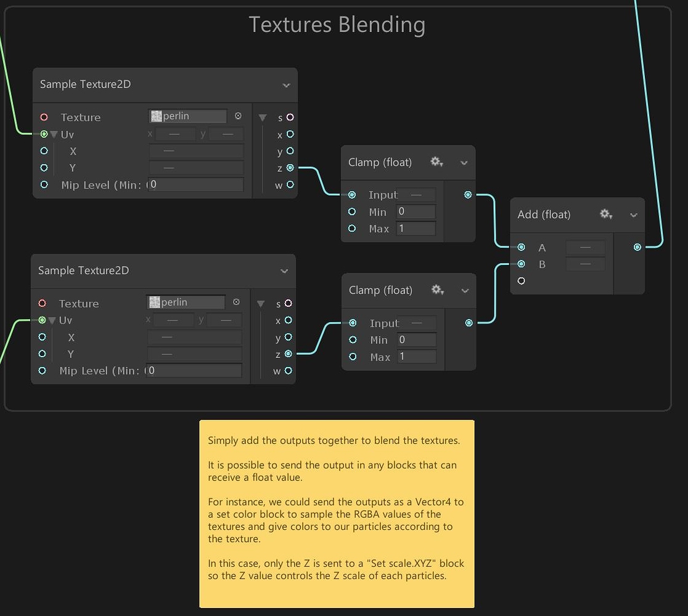Collapse the upper Sample Texture2D node
The height and width of the screenshot is (616, 688).
[286, 85]
